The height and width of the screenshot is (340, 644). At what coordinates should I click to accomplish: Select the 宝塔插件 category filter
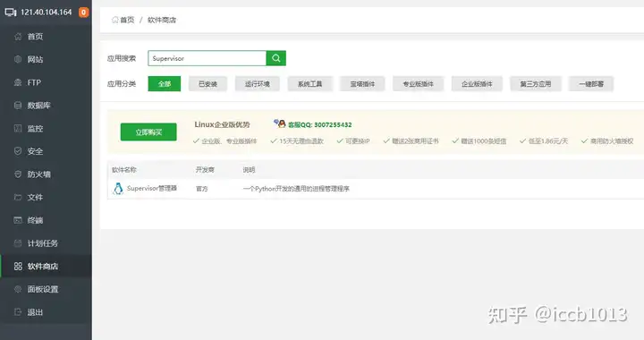point(362,84)
